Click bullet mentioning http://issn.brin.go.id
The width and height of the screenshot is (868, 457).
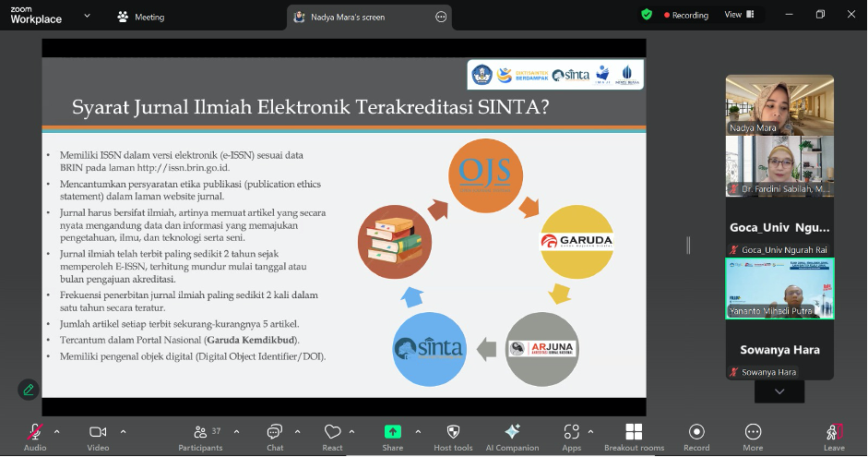point(182,162)
